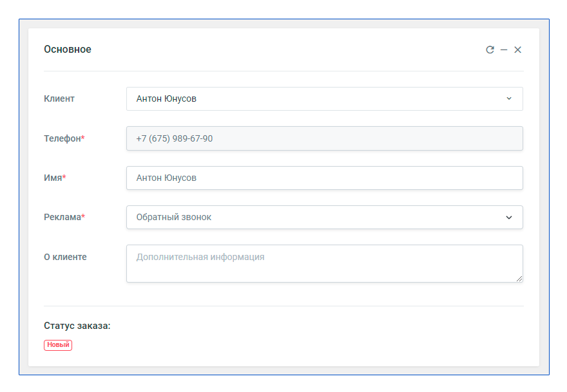This screenshot has width=567, height=392.
Task: Click the resize handle of О клиенте textarea
Action: [x=519, y=279]
